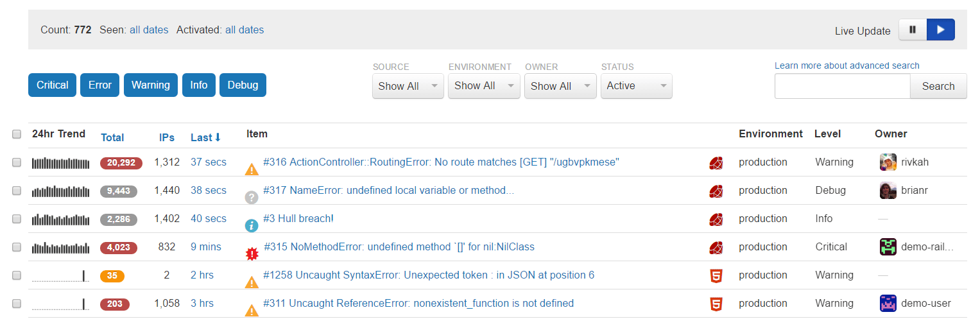980x319 pixels.
Task: Toggle the Debug level filter
Action: pos(243,85)
